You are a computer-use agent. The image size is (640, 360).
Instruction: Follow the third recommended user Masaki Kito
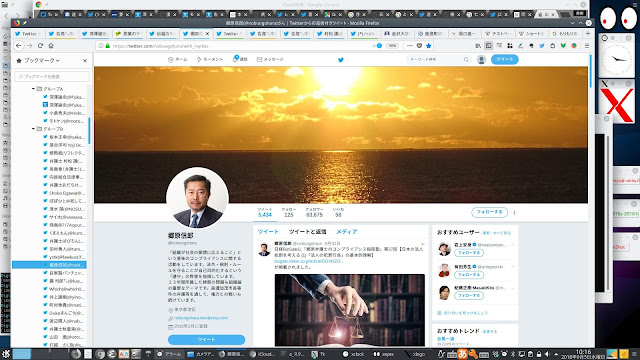pyautogui.click(x=469, y=296)
